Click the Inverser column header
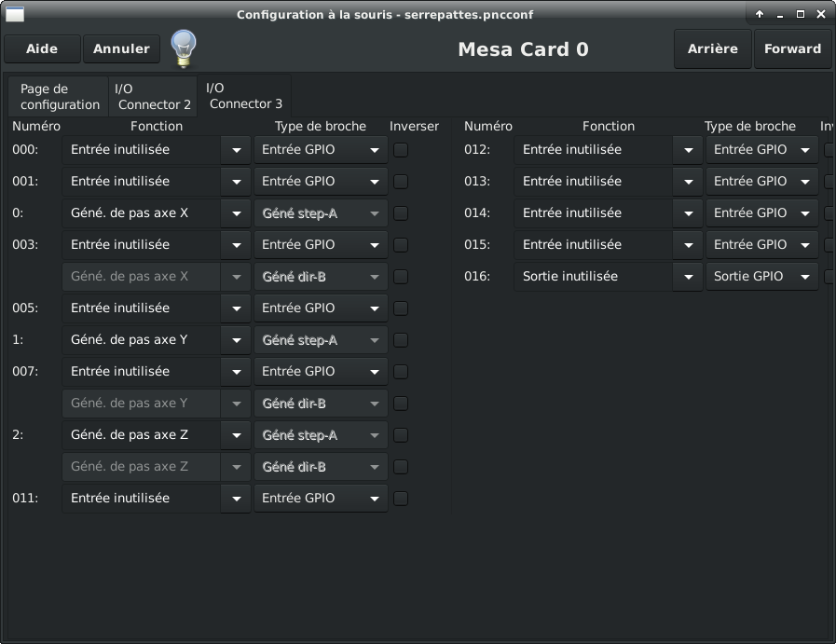The height and width of the screenshot is (644, 836). coord(414,127)
